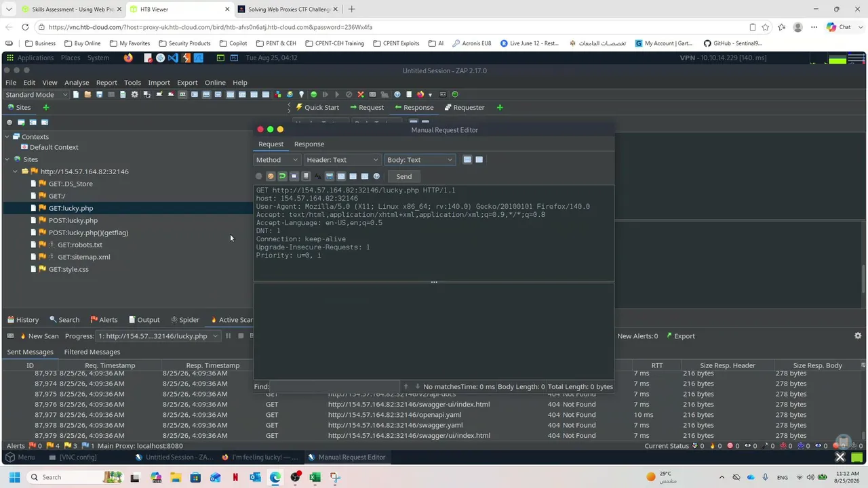This screenshot has height=488, width=868.
Task: Open the Quick Start tab
Action: 317,107
